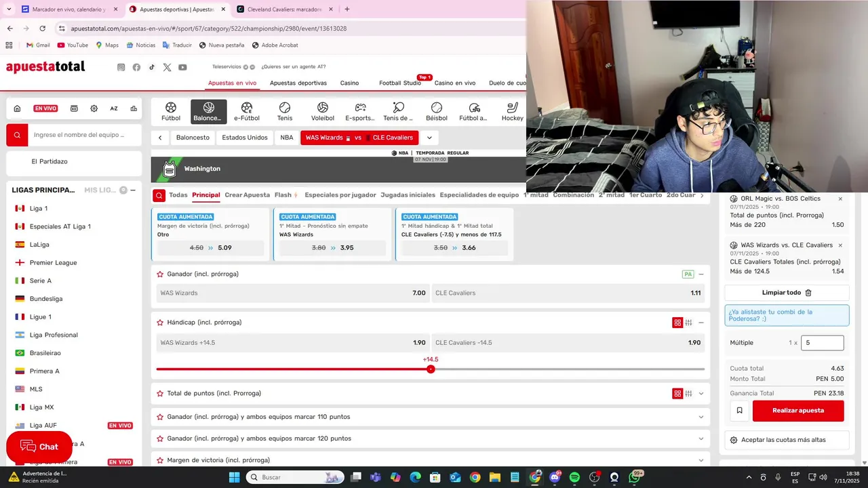Expand Ganador y ambos equipos marcar 110 puntos
This screenshot has height=488, width=868.
point(701,417)
